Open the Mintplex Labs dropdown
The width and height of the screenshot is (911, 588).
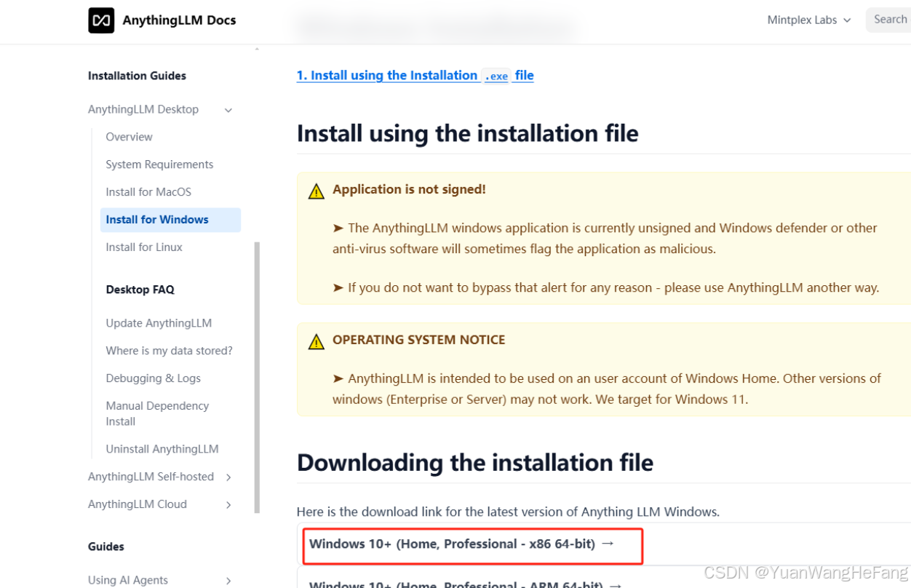tap(808, 20)
